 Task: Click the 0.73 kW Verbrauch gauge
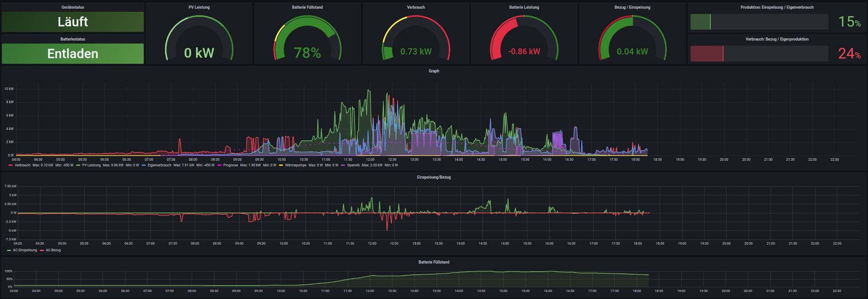tap(416, 41)
